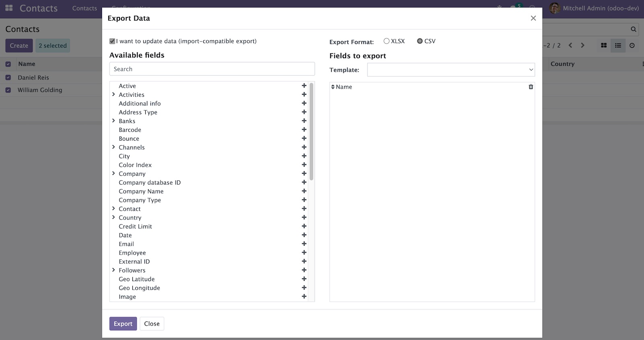The width and height of the screenshot is (644, 340).
Task: Go to previous page of contacts
Action: tap(570, 46)
